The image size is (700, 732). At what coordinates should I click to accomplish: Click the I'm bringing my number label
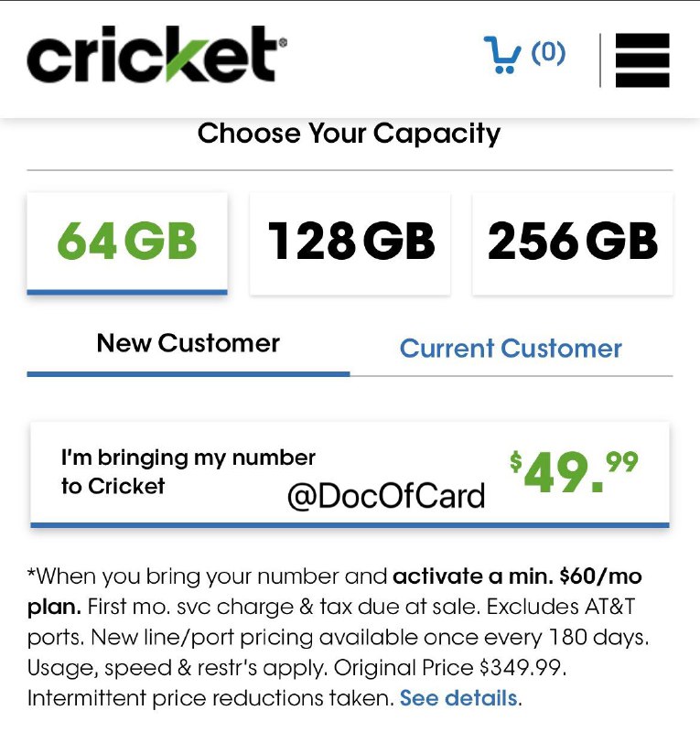(x=187, y=470)
